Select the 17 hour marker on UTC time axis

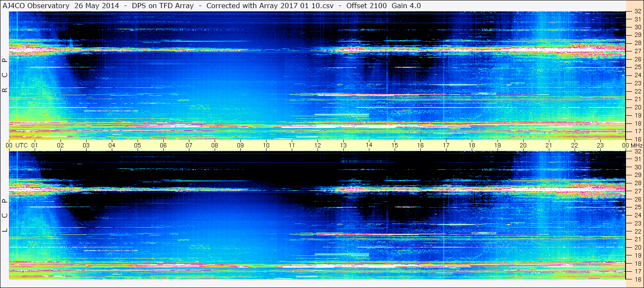pos(446,145)
